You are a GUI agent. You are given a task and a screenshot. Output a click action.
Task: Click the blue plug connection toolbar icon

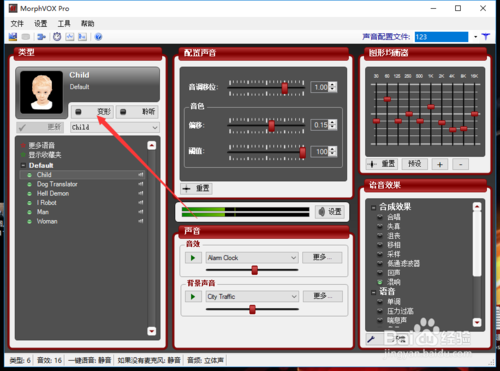tap(41, 37)
